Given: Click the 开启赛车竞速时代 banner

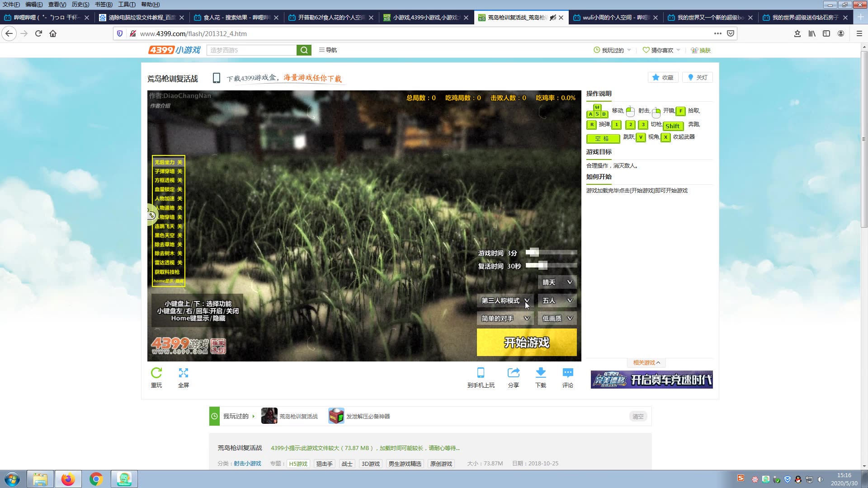Looking at the screenshot, I should [x=651, y=380].
